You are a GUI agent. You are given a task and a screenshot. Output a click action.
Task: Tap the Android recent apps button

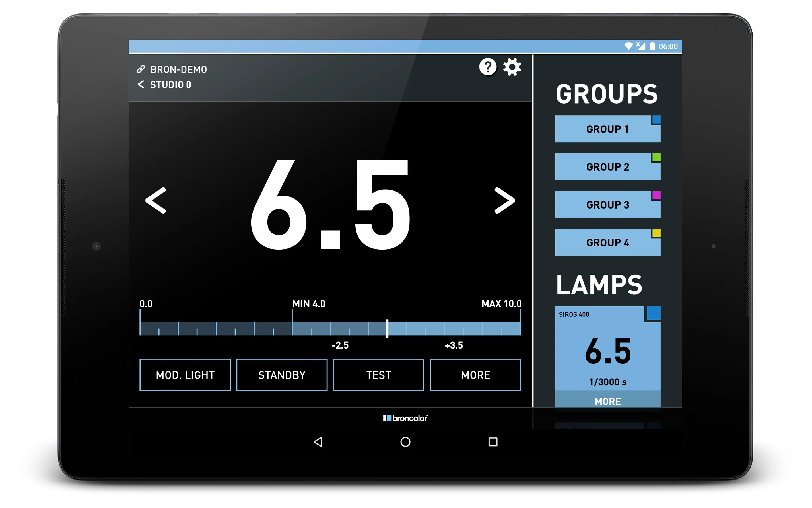point(493,442)
